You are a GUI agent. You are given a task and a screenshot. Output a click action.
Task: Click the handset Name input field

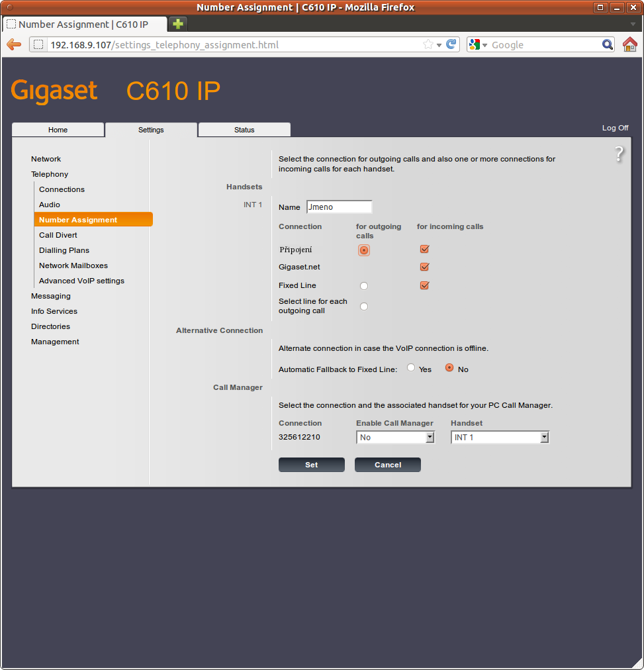[339, 207]
